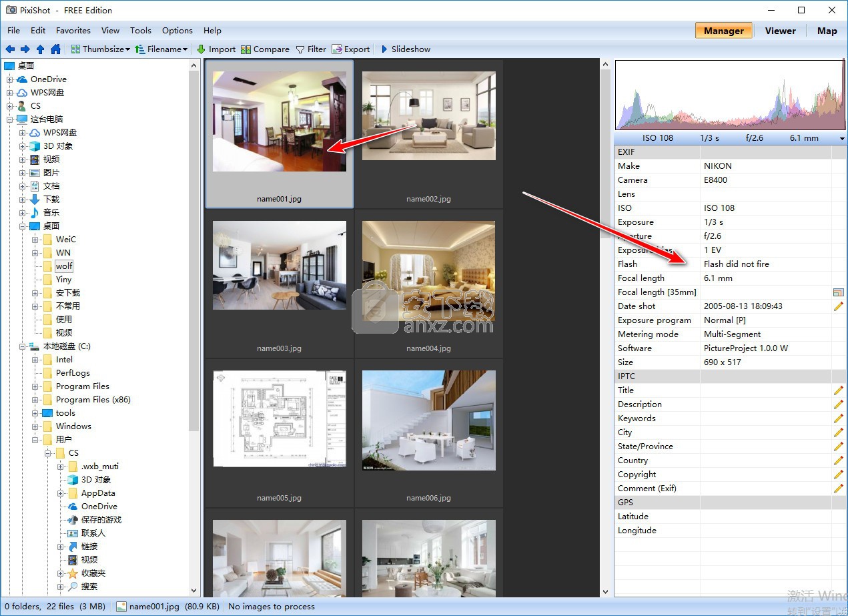
Task: Open the Filter tool
Action: click(311, 49)
